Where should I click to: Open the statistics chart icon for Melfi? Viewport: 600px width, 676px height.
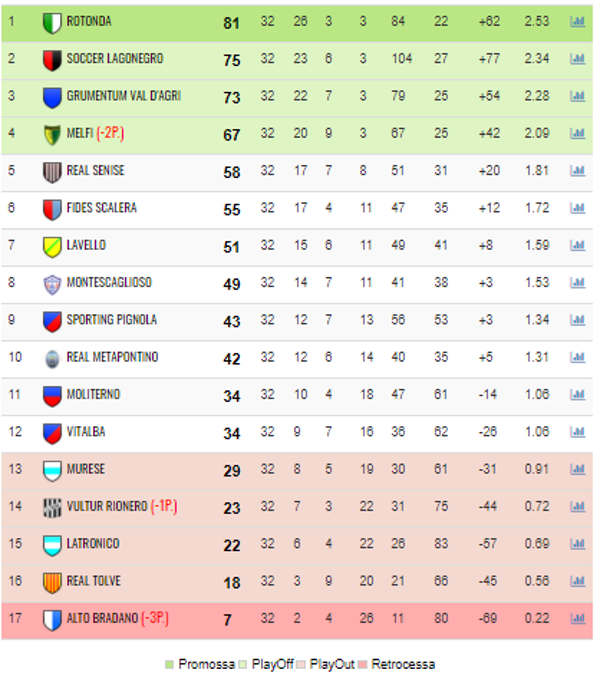pos(577,133)
